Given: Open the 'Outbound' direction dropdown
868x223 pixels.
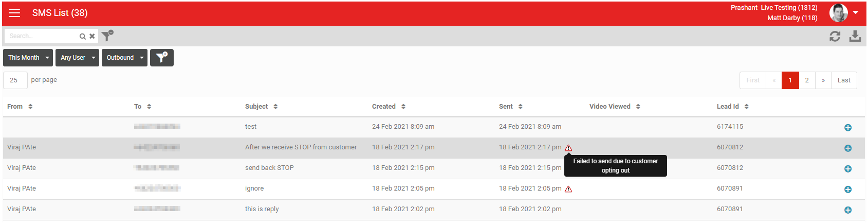Looking at the screenshot, I should (124, 58).
